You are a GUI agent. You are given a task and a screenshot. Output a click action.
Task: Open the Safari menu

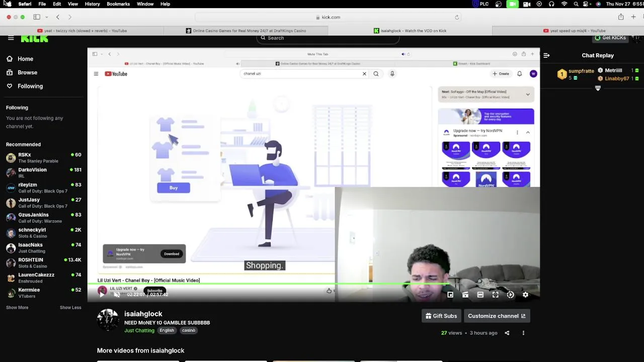coord(25,4)
